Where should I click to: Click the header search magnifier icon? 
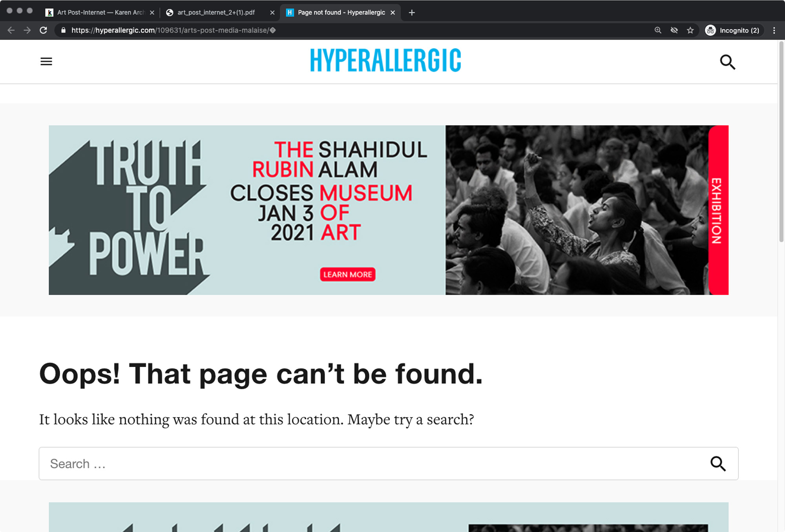(x=727, y=62)
